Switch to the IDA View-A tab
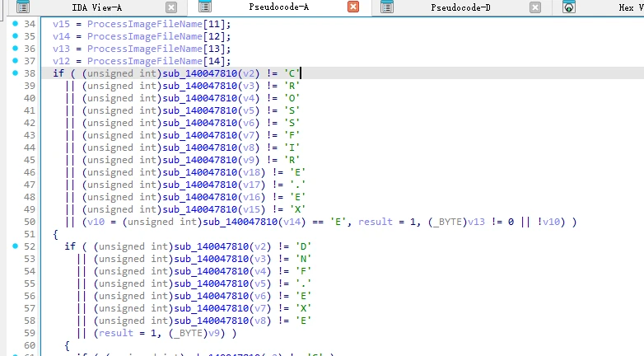 click(96, 7)
